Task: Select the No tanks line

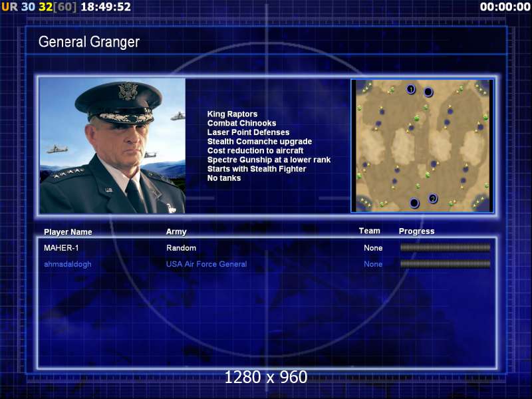Action: (224, 178)
